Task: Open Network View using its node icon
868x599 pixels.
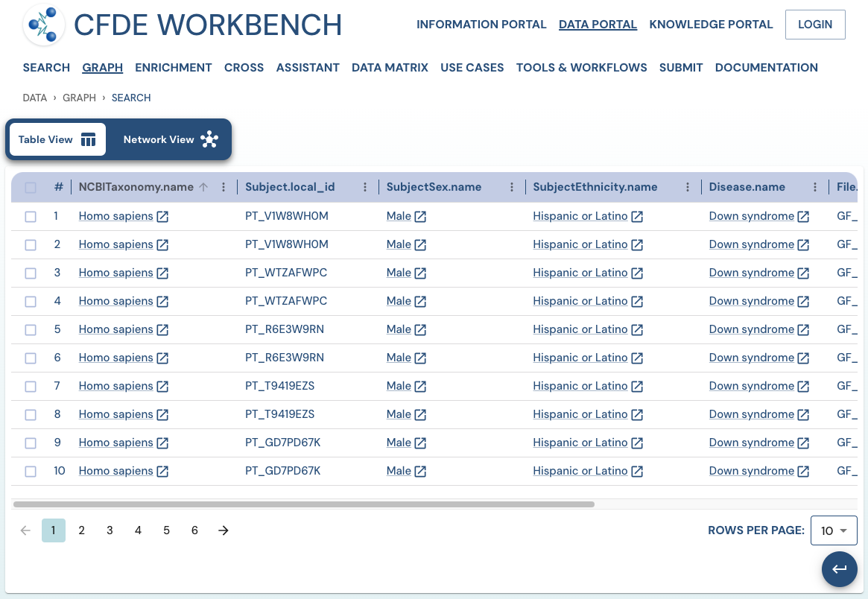Action: (209, 139)
